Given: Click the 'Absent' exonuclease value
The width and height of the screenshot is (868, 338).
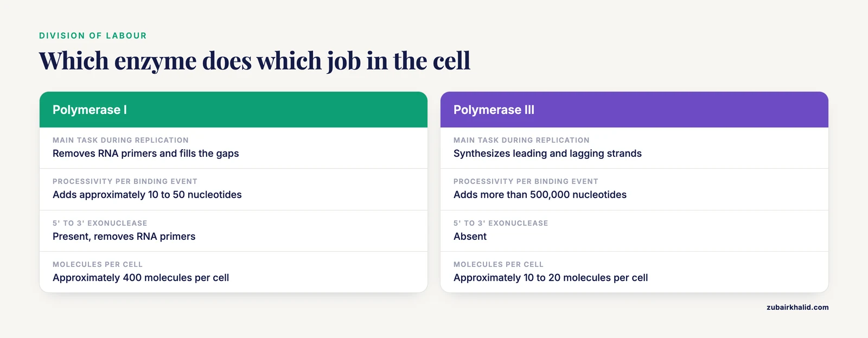Looking at the screenshot, I should [x=470, y=237].
